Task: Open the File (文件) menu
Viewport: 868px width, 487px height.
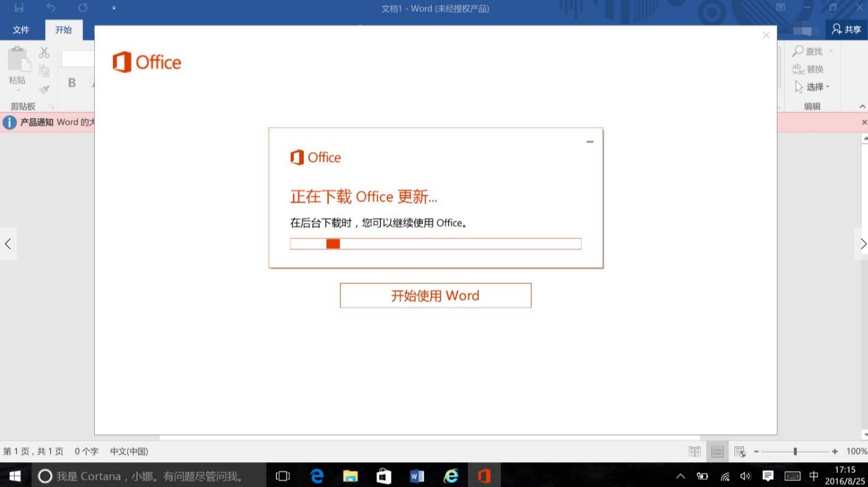Action: point(21,29)
